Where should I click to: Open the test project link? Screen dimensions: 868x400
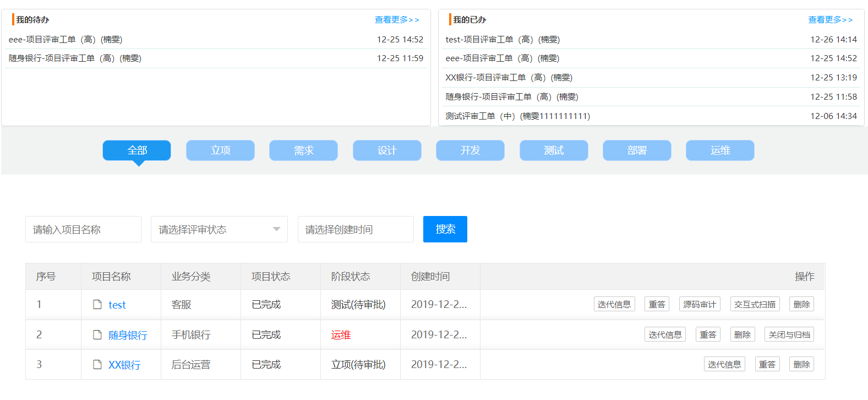pyautogui.click(x=117, y=305)
